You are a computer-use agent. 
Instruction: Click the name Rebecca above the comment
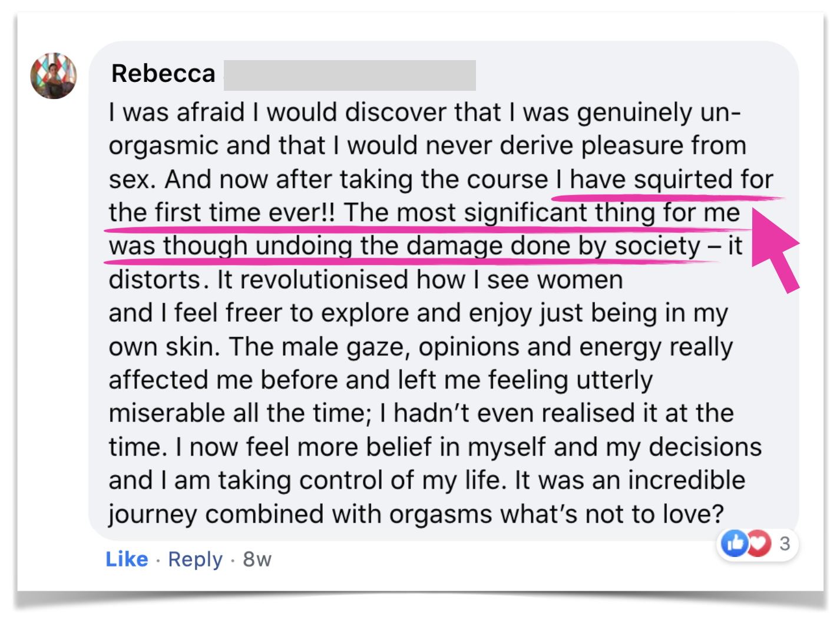point(163,74)
